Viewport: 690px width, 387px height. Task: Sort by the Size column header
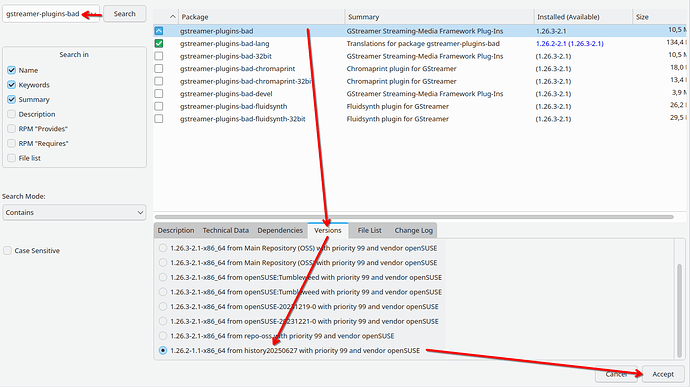(x=660, y=17)
